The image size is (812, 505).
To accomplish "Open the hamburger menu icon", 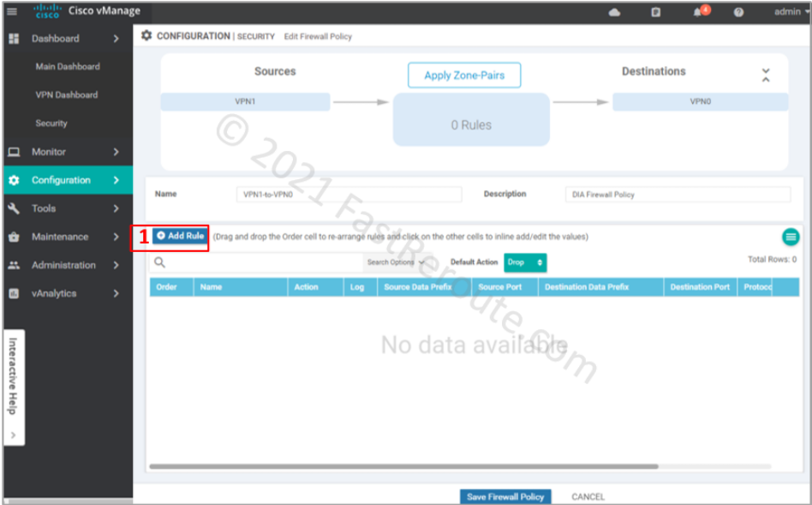I will coord(12,12).
